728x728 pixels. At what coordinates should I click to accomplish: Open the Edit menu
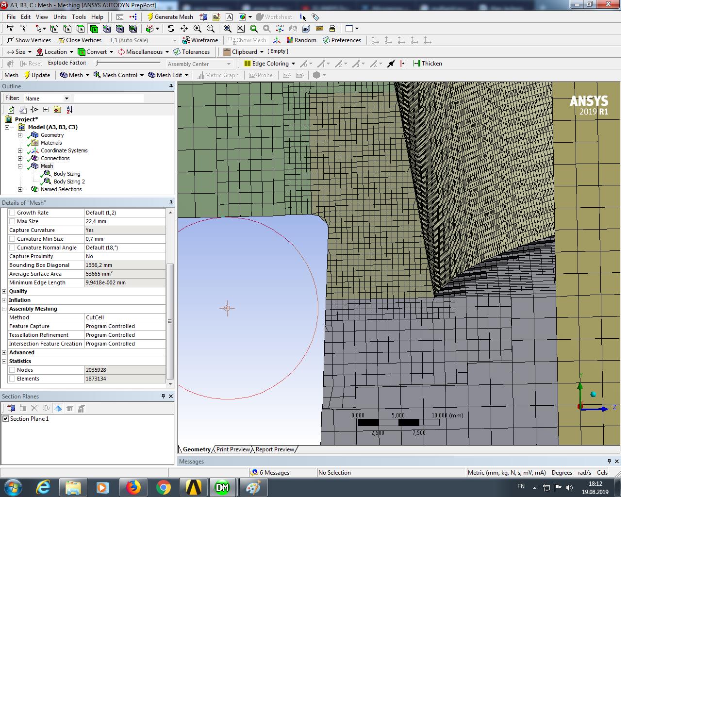pyautogui.click(x=26, y=17)
